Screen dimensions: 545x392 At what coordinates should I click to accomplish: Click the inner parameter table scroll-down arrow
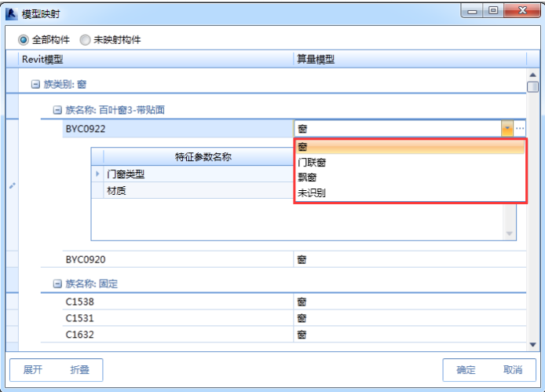click(x=509, y=234)
